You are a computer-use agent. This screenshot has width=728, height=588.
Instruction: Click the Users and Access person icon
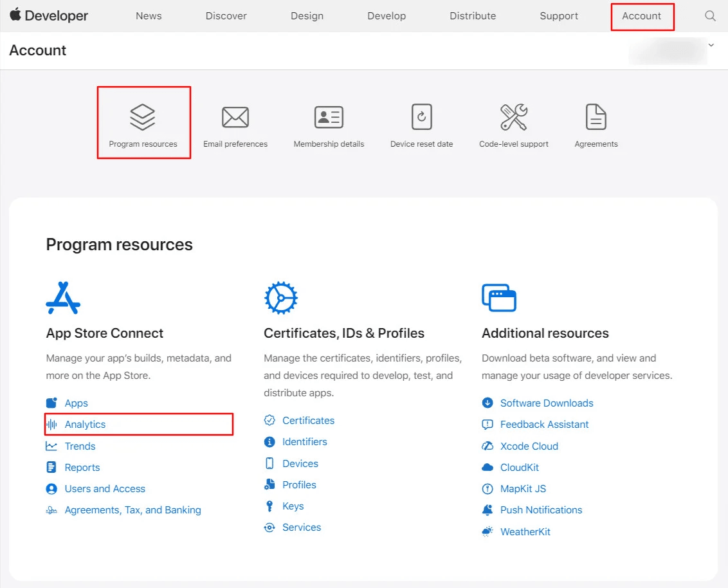point(51,489)
